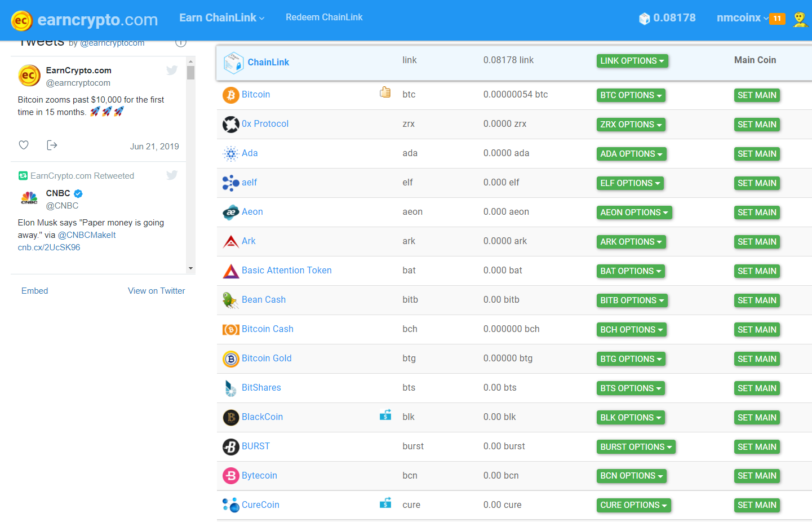Expand ADA OPTIONS dropdown
812x522 pixels.
[x=632, y=154]
